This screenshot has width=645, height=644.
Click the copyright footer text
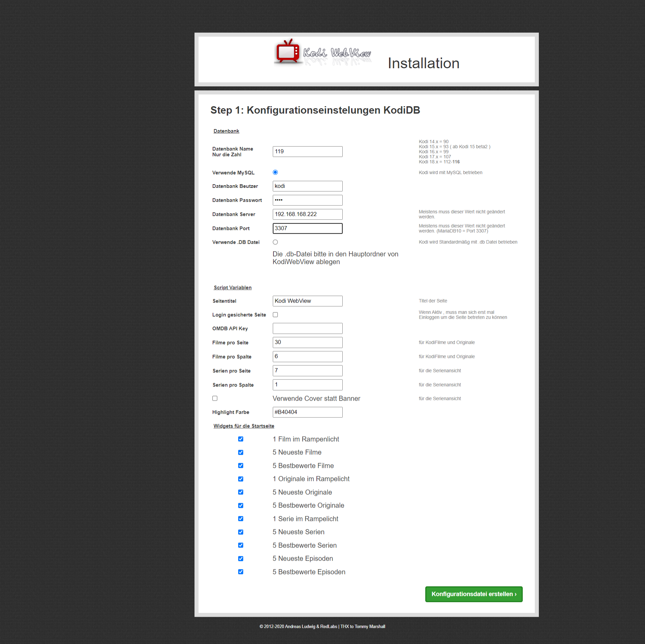[x=322, y=627]
